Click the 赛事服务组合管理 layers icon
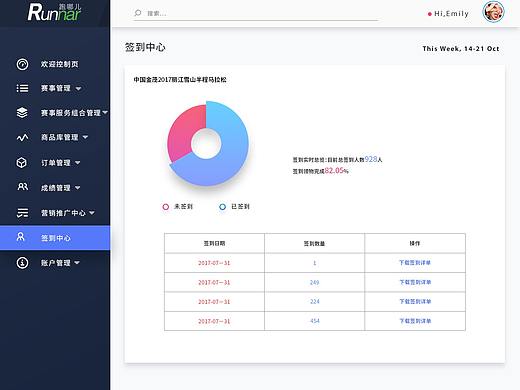The image size is (520, 390). 22,112
